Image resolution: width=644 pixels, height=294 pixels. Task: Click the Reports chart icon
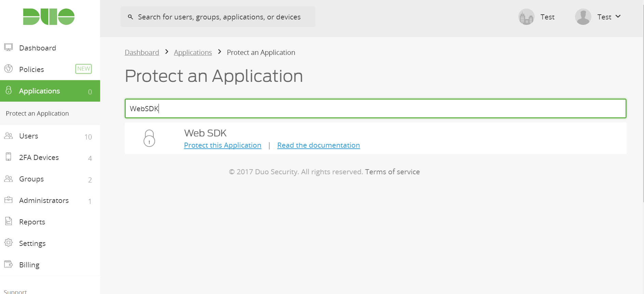click(9, 221)
